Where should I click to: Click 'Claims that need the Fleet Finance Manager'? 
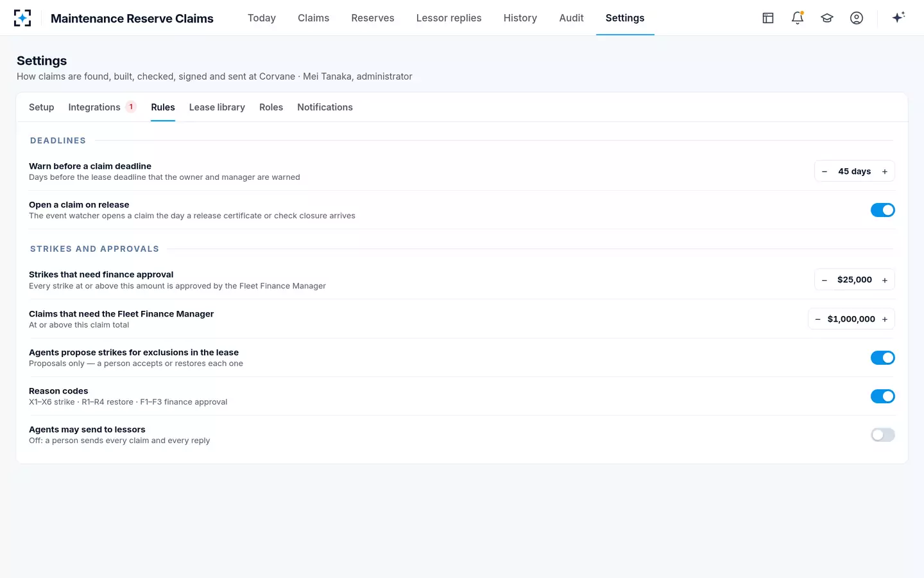click(121, 314)
